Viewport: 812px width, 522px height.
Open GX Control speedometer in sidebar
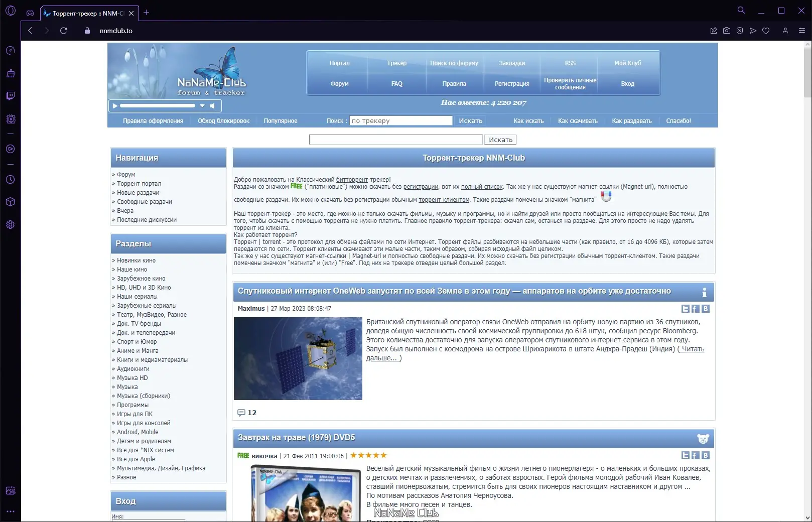(x=11, y=50)
